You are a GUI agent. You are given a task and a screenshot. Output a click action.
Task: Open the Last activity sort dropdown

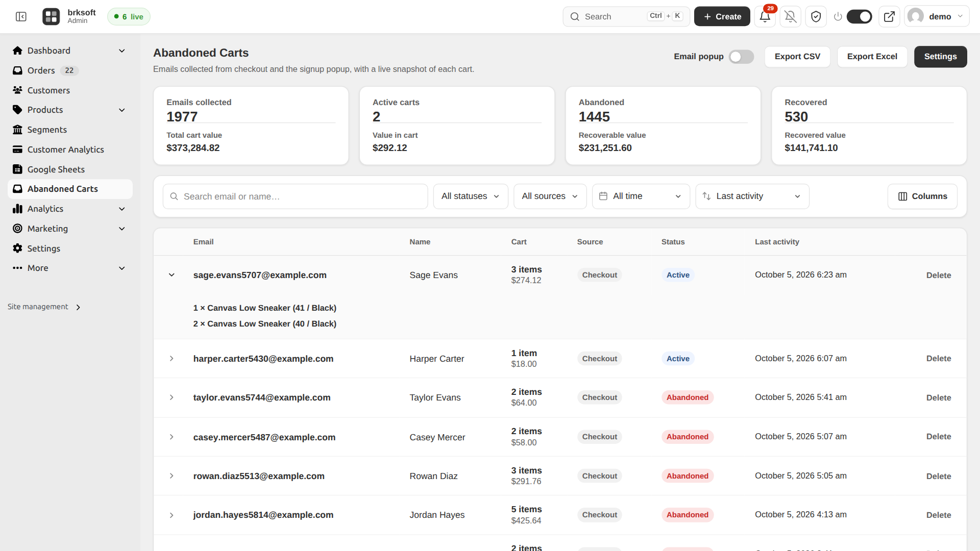coord(752,196)
